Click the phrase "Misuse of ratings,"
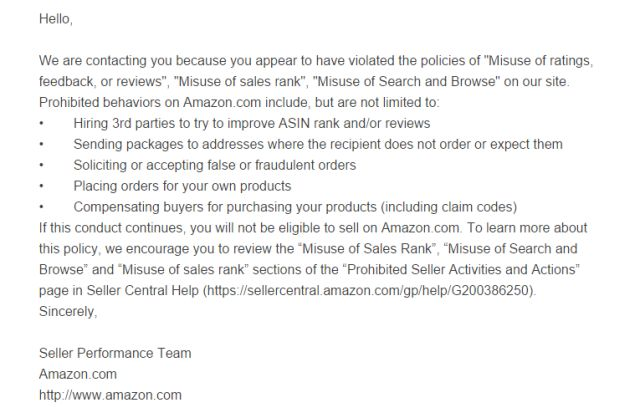Viewport: 640px width, 413px height. 539,61
